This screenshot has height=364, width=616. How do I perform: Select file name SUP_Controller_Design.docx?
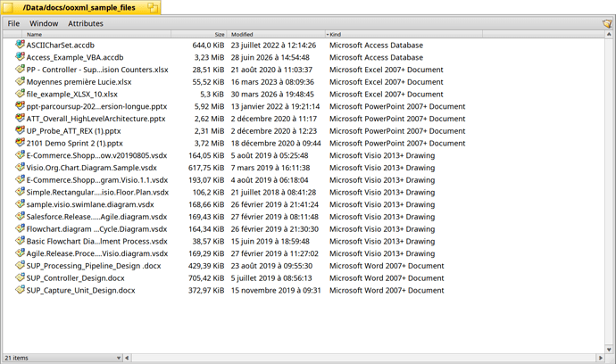pyautogui.click(x=75, y=278)
